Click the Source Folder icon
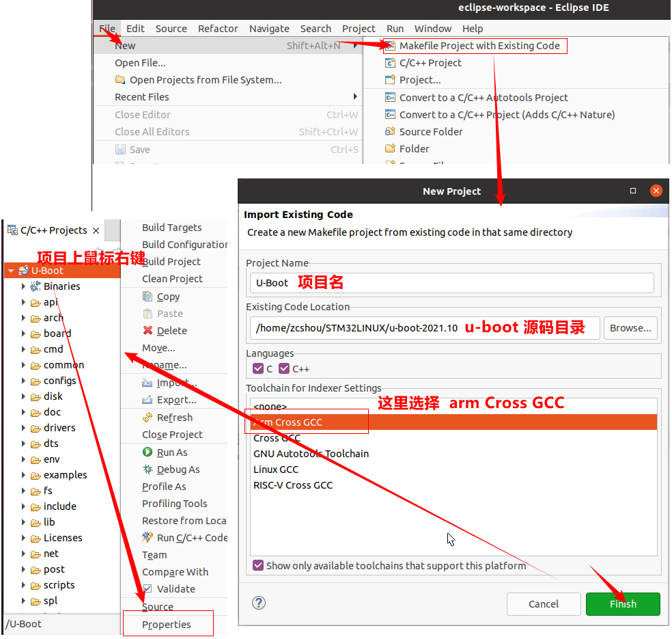The image size is (672, 639). click(x=390, y=131)
